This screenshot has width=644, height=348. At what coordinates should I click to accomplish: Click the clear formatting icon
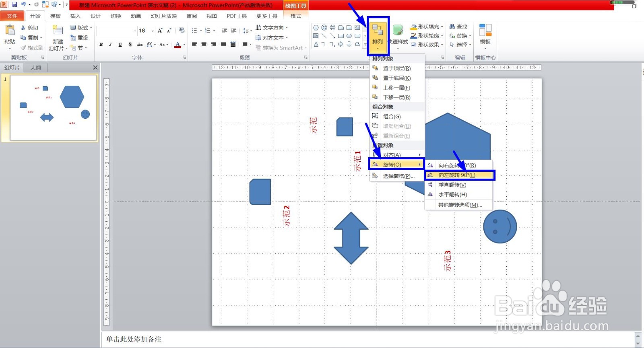coord(182,31)
